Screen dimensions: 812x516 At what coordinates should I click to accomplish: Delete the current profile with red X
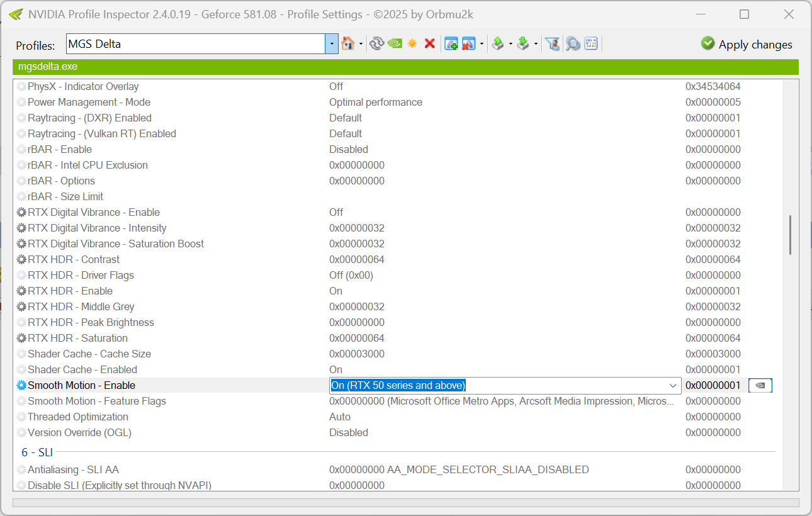tap(430, 43)
